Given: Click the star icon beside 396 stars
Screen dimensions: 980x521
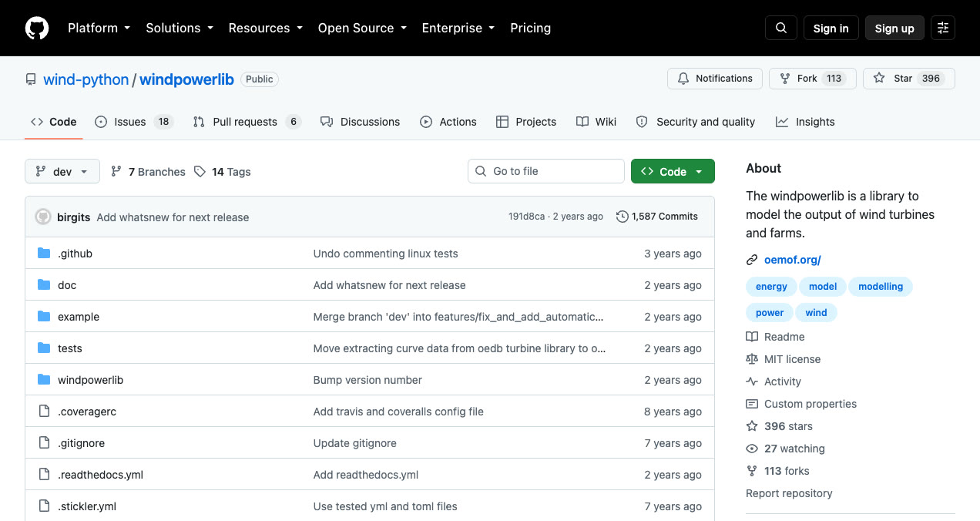Looking at the screenshot, I should tap(752, 426).
